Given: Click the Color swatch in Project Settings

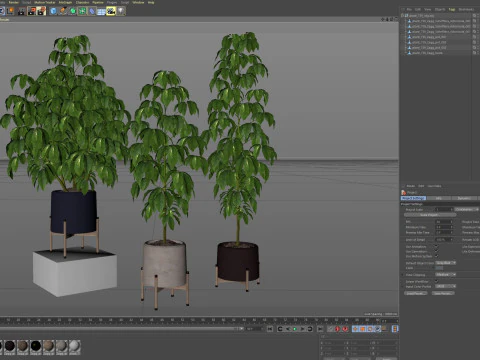Looking at the screenshot, I should (439, 268).
